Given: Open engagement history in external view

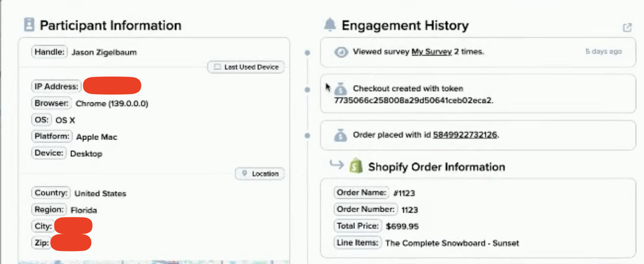Looking at the screenshot, I should (x=627, y=27).
